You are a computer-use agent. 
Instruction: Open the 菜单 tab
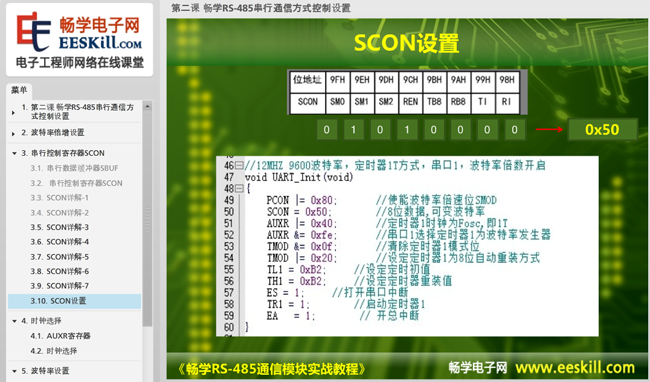[x=19, y=90]
